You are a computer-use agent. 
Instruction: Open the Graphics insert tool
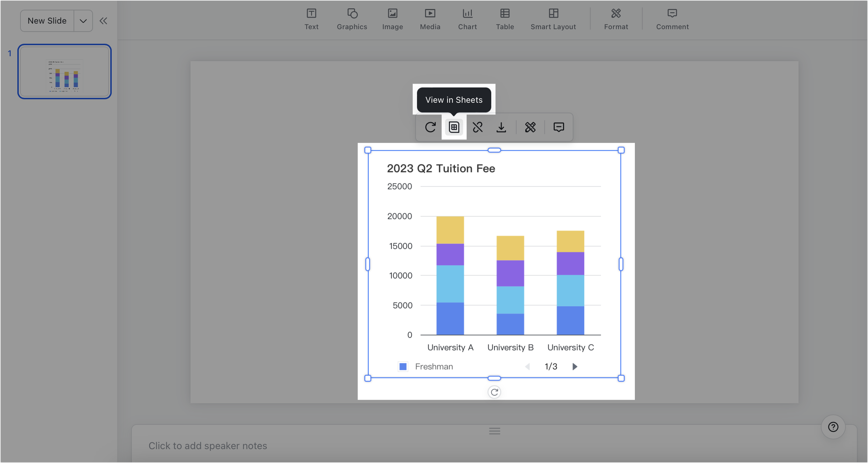click(x=352, y=19)
